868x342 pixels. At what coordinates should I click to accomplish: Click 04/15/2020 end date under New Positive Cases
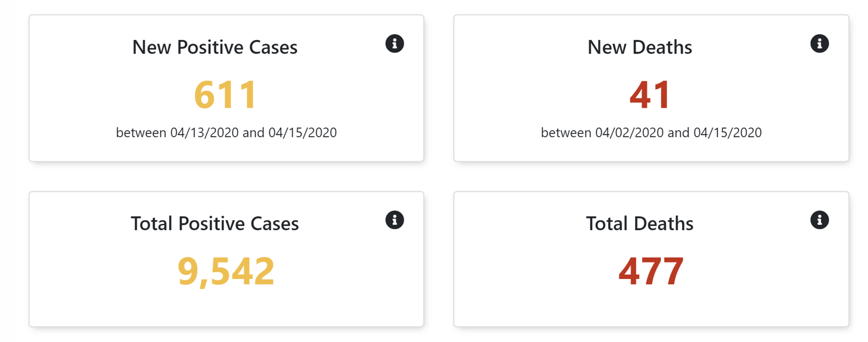coord(303,132)
